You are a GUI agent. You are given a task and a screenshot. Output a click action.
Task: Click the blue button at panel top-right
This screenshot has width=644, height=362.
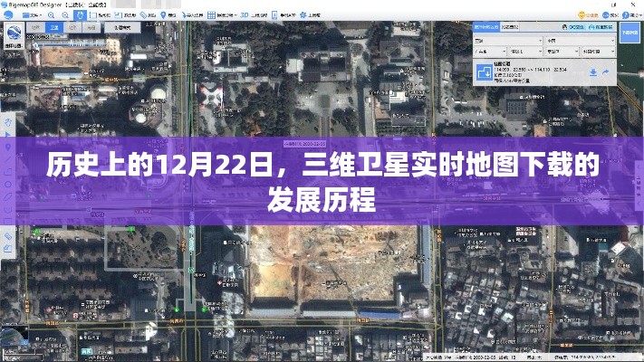tap(630, 33)
